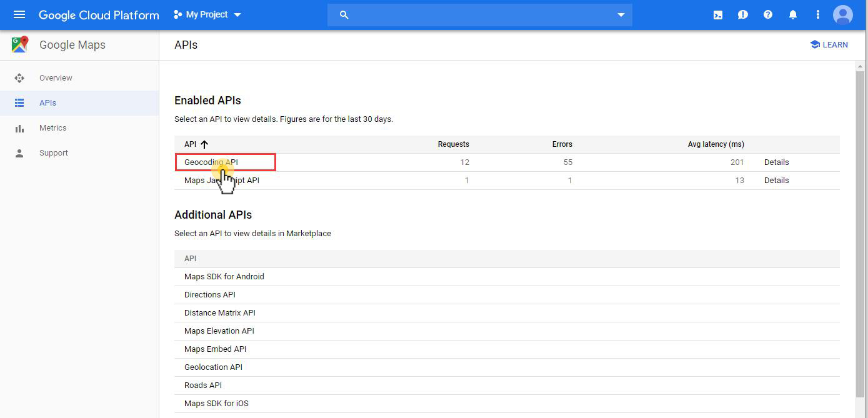Sort by API column arrow
This screenshot has width=868, height=418.
[x=204, y=144]
